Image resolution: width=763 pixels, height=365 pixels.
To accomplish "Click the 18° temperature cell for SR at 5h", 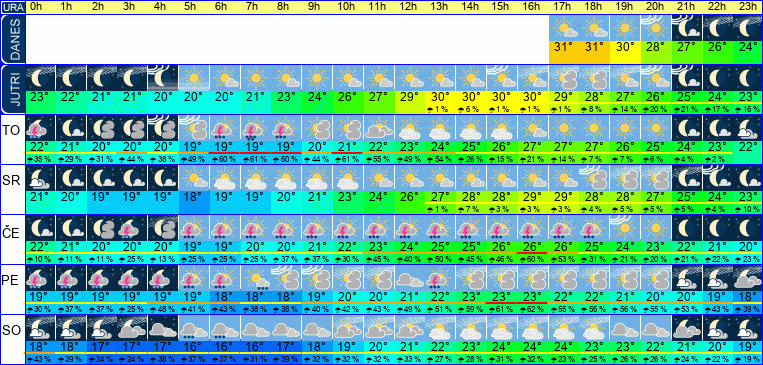I will [x=195, y=197].
